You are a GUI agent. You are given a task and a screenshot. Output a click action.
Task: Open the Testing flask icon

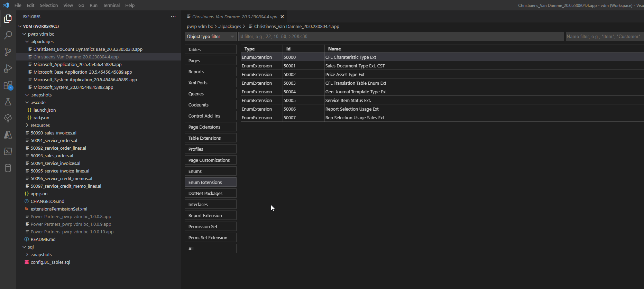(x=8, y=102)
